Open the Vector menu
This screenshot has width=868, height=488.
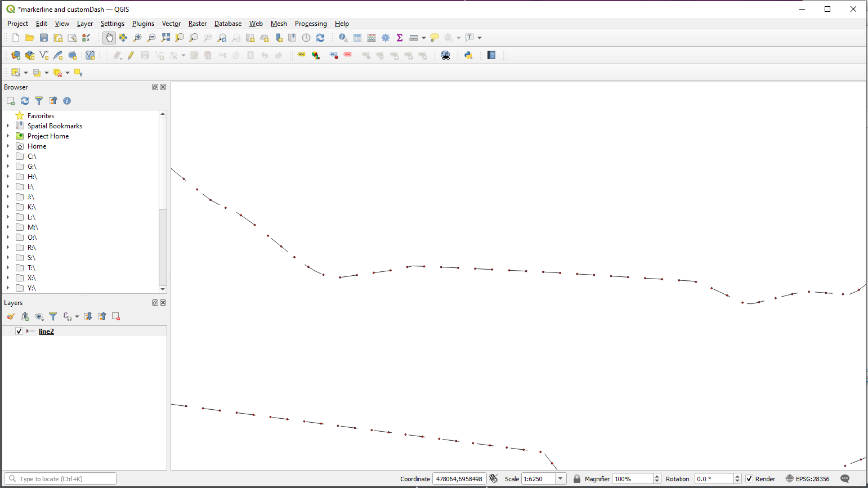171,24
